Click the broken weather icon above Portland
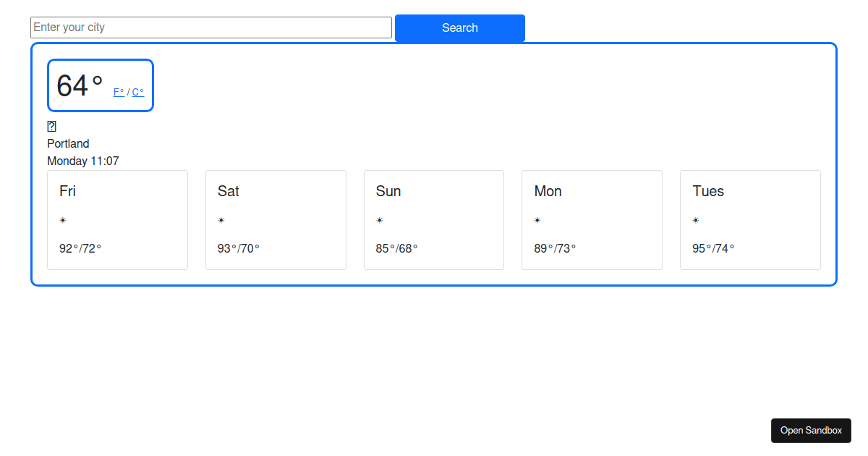Screen dimensions: 868x456 [51, 126]
